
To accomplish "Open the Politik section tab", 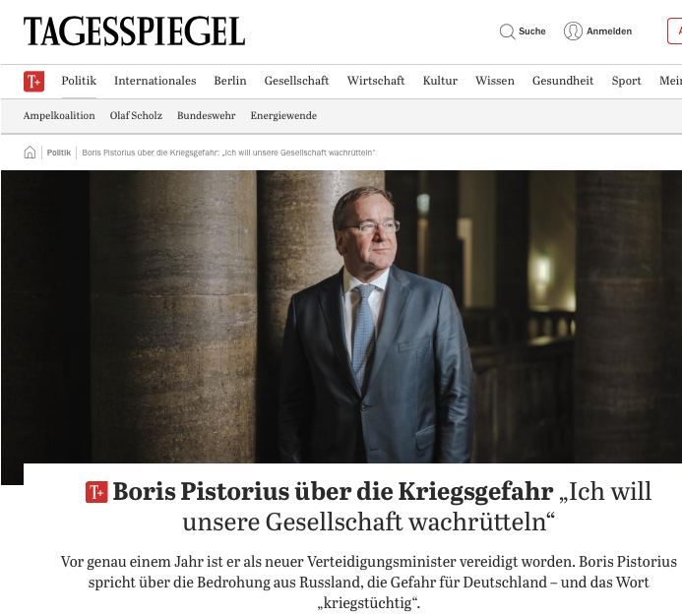I will click(79, 81).
